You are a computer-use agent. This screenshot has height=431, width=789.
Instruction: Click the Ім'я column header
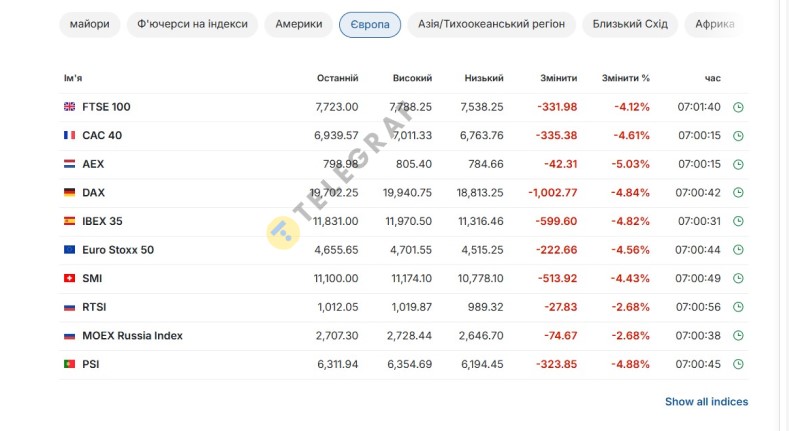pyautogui.click(x=73, y=78)
